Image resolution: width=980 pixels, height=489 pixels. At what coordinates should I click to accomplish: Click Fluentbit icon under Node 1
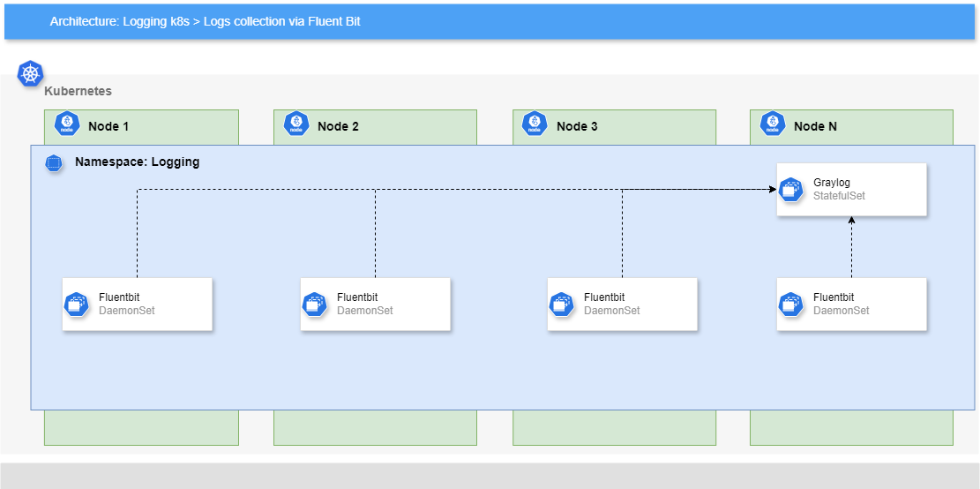(77, 305)
